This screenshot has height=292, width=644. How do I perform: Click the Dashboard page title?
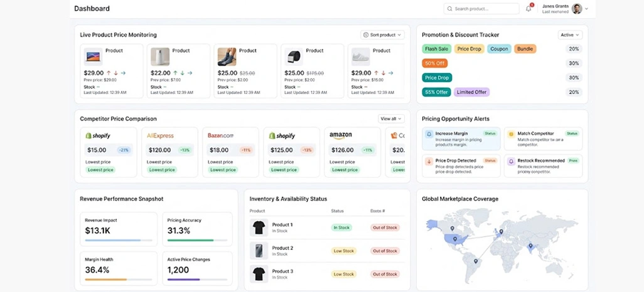tap(92, 8)
